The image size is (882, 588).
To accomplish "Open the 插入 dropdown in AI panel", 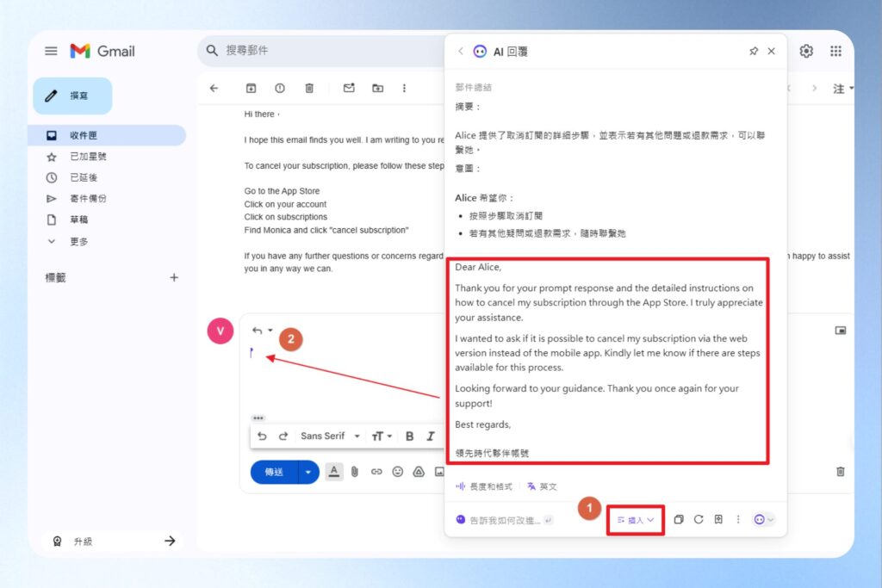I will click(x=636, y=520).
